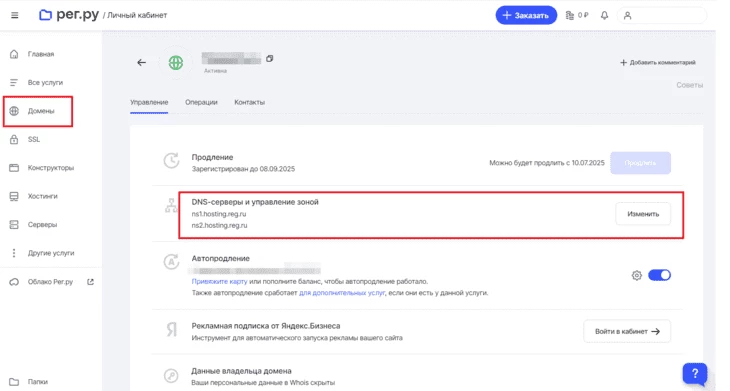The image size is (730, 391).
Task: Toggle the Автопродление switch off
Action: click(x=659, y=275)
